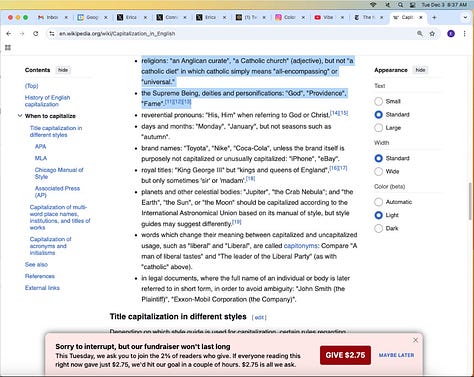Click the GIVE $2.75 donation button
The width and height of the screenshot is (474, 377).
[x=345, y=355]
